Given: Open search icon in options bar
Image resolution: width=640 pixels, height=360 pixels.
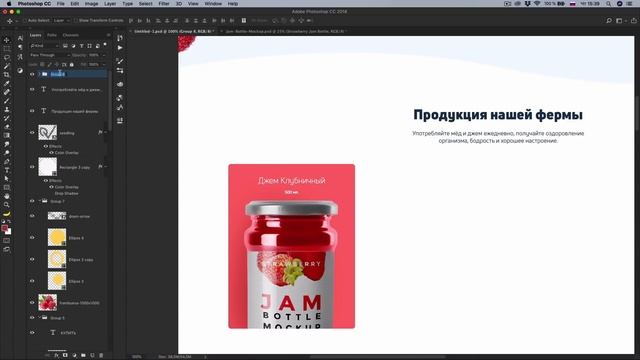Looking at the screenshot, I should click(609, 20).
